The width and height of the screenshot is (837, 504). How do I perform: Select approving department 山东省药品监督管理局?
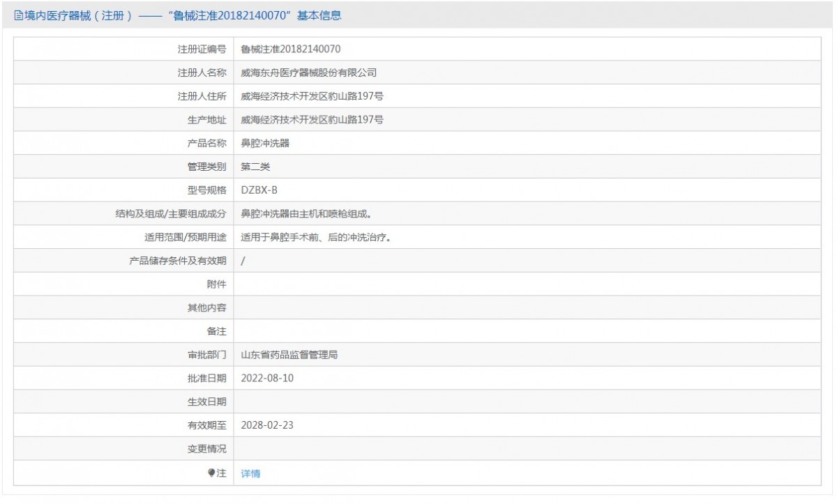[289, 355]
